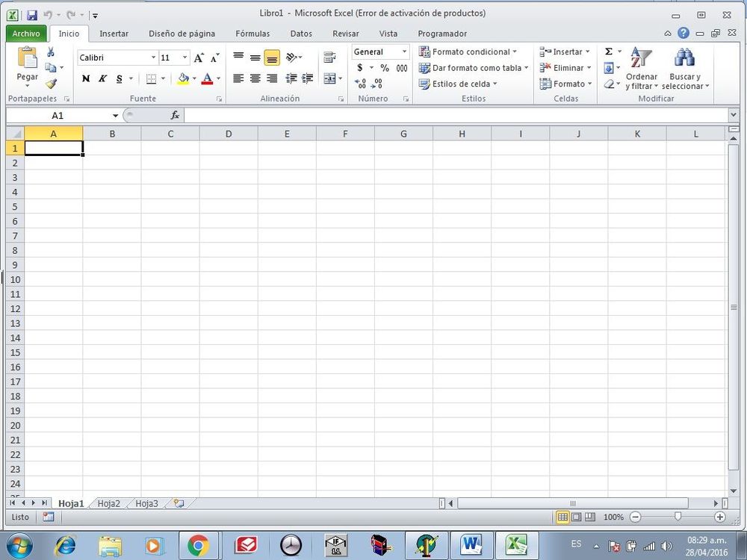
Task: Click the Save icon in quick access toolbar
Action: (31, 14)
